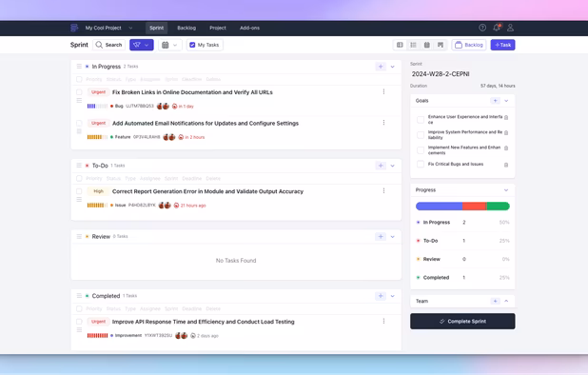The width and height of the screenshot is (588, 375).
Task: Open the Improve API Response Time task title
Action: [204, 322]
